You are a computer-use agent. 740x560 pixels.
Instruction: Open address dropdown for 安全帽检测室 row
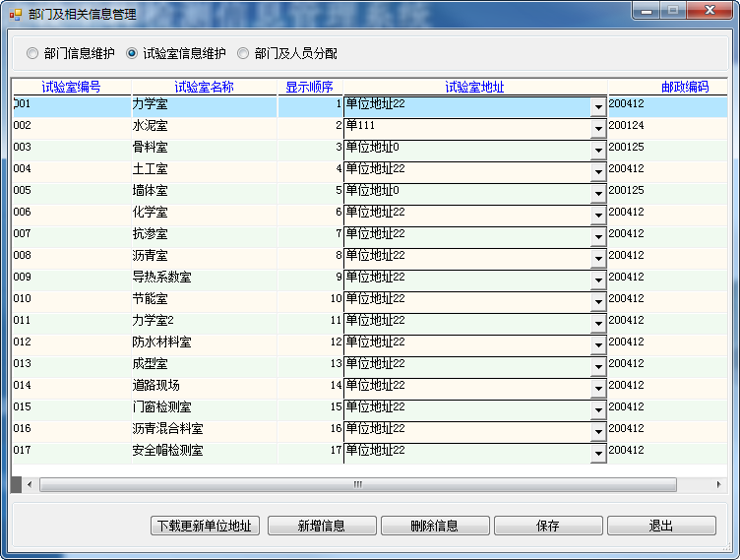click(598, 453)
